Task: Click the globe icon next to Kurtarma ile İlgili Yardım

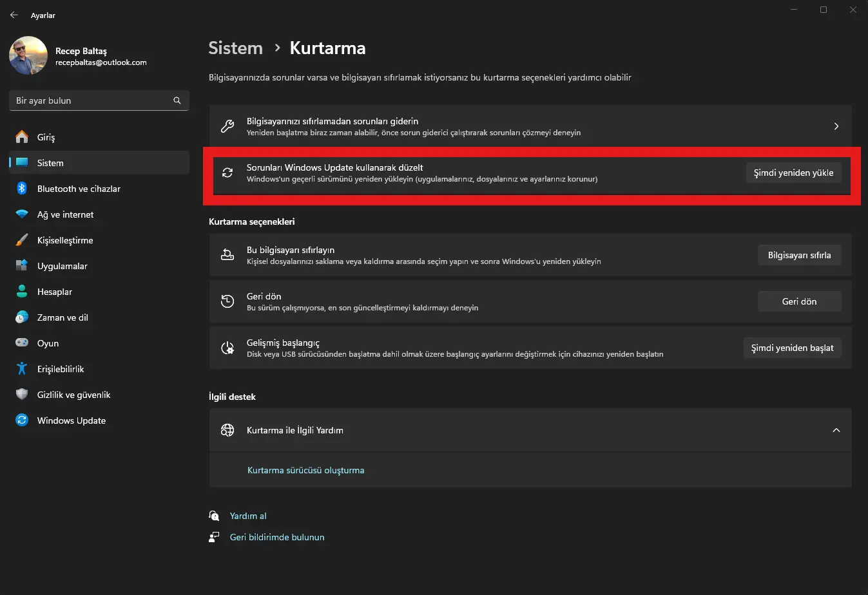Action: 227,430
